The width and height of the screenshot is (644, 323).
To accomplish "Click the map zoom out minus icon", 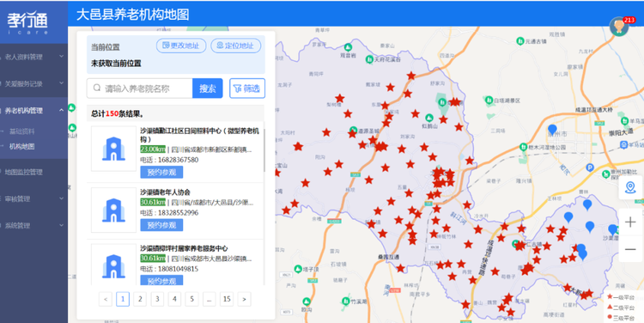I will [630, 249].
